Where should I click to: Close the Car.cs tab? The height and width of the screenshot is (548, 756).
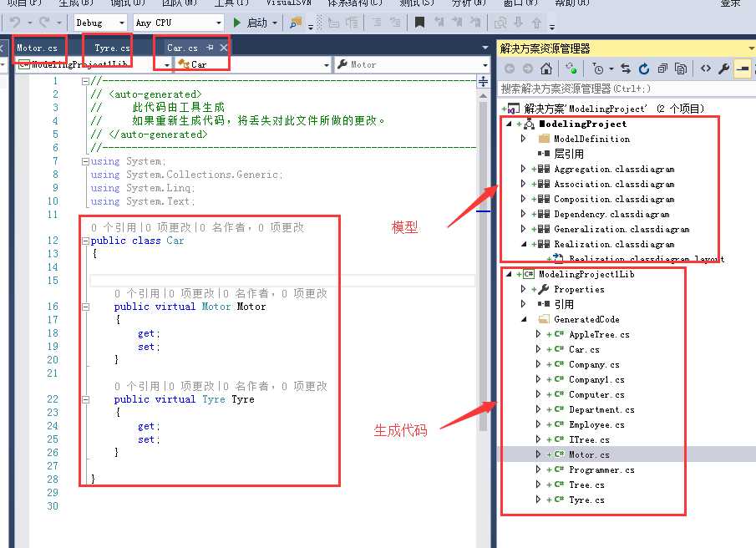pos(224,48)
